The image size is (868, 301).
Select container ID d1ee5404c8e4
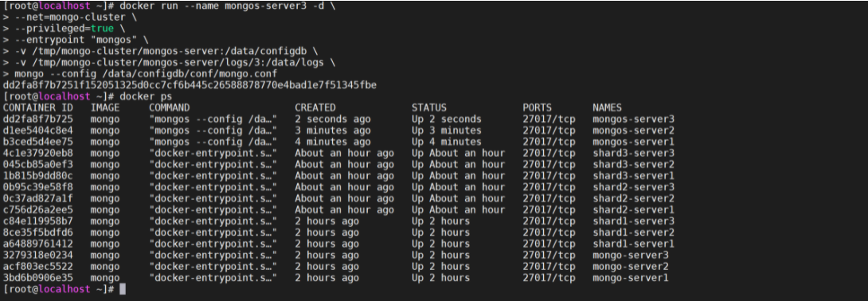point(37,131)
